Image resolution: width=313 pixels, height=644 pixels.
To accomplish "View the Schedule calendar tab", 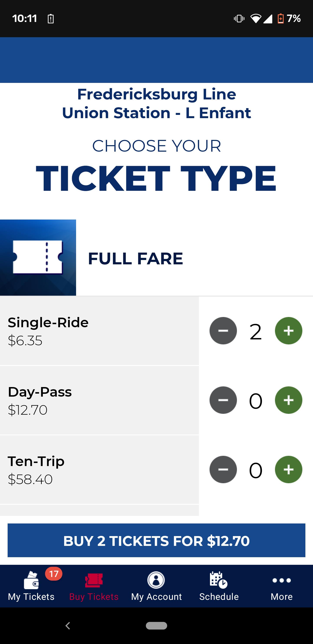I will (x=219, y=586).
